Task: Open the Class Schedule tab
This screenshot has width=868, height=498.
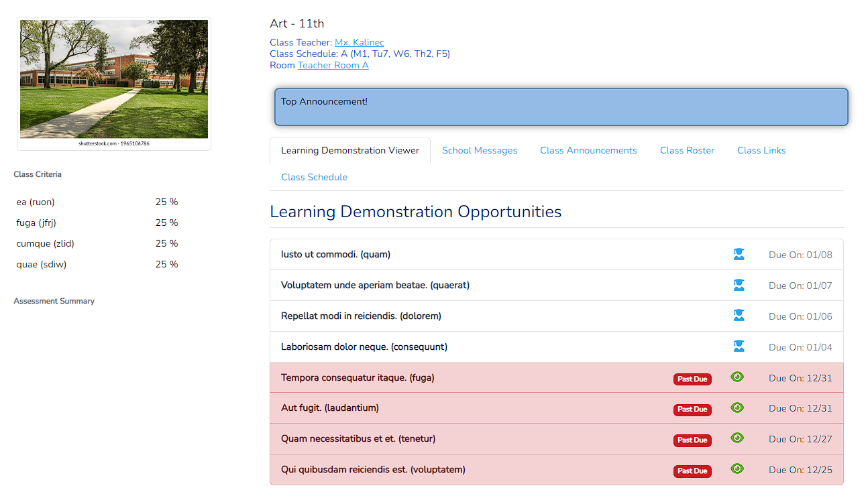Action: click(314, 177)
